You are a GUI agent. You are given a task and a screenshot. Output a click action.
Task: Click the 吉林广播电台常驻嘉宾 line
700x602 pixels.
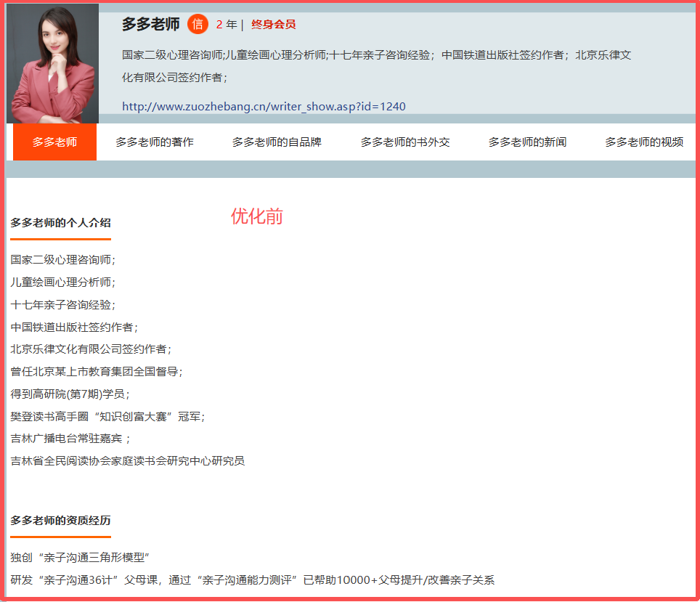click(70, 438)
